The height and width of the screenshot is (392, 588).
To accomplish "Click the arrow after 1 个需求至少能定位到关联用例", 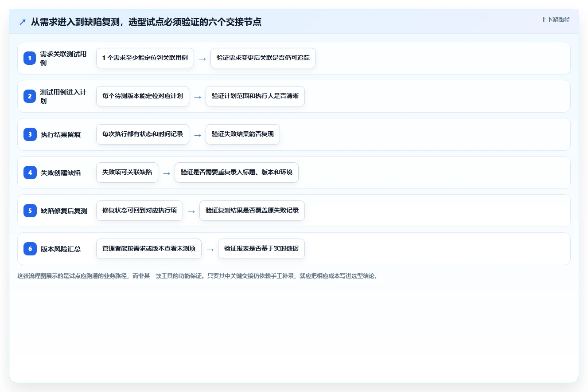I will tap(202, 59).
